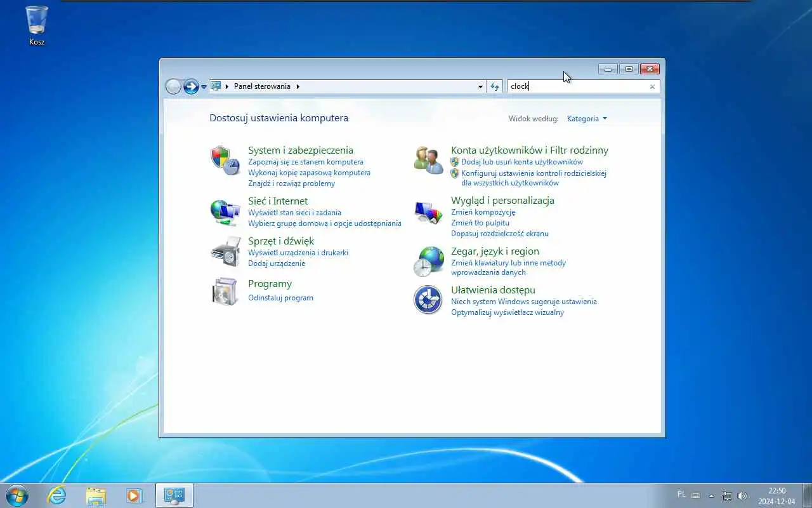This screenshot has width=812, height=508.
Task: Click Dodaj urządzenie link
Action: pos(277,264)
